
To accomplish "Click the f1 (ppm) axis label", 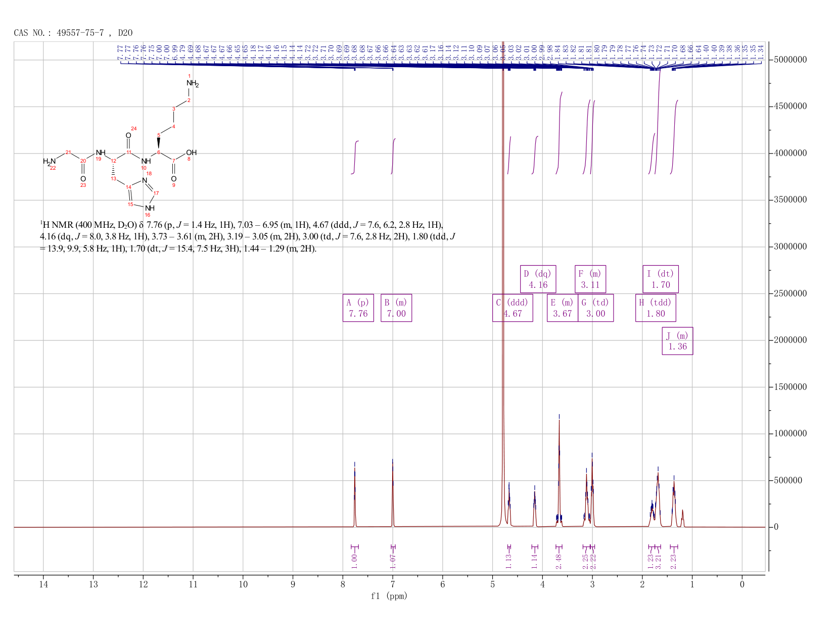I will click(x=389, y=596).
